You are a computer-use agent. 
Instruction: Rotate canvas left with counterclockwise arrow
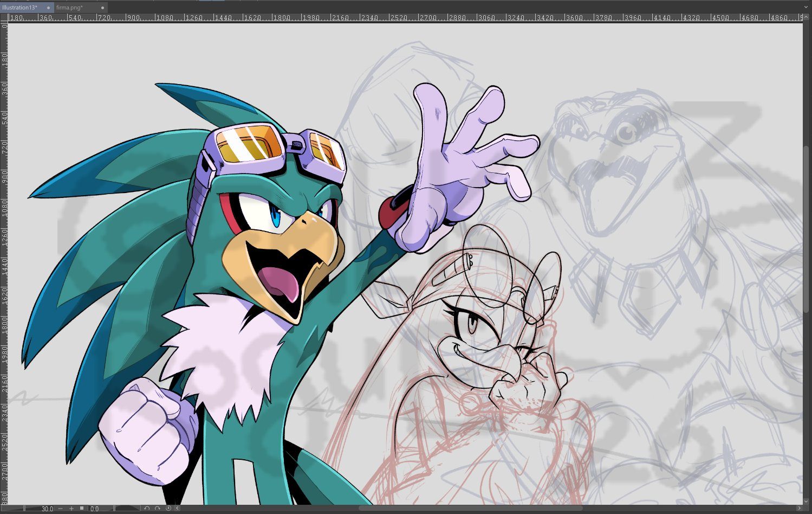point(147,509)
